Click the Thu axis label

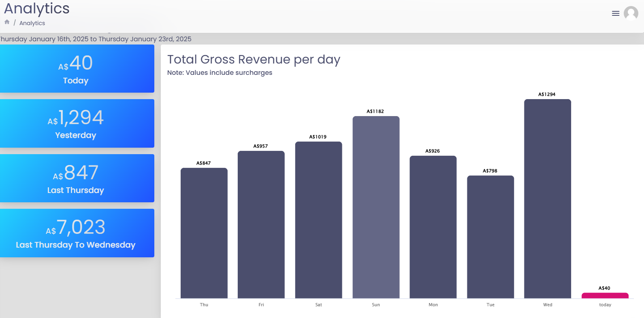coord(204,305)
